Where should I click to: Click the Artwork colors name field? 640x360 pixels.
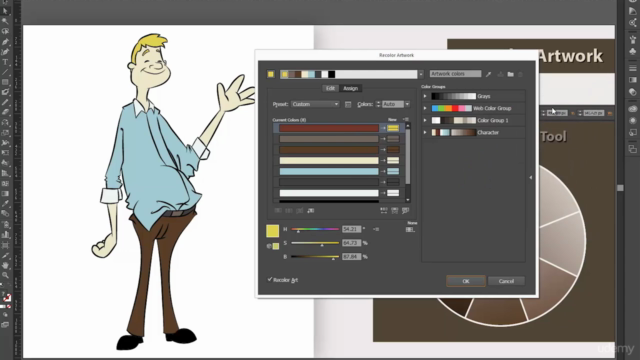(x=455, y=74)
